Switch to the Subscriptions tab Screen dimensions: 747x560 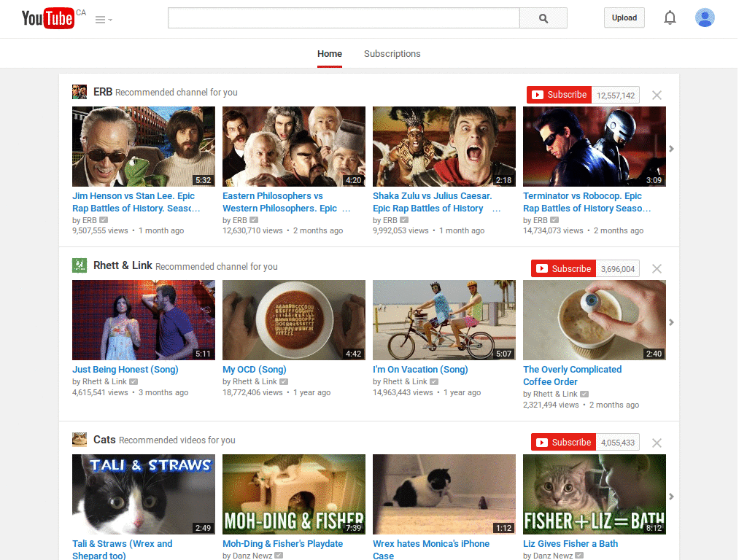click(x=392, y=54)
